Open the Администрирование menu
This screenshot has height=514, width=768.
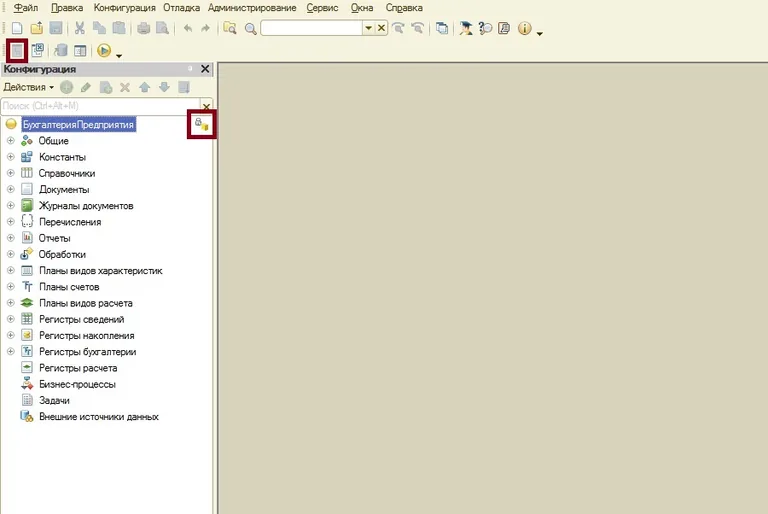click(252, 8)
